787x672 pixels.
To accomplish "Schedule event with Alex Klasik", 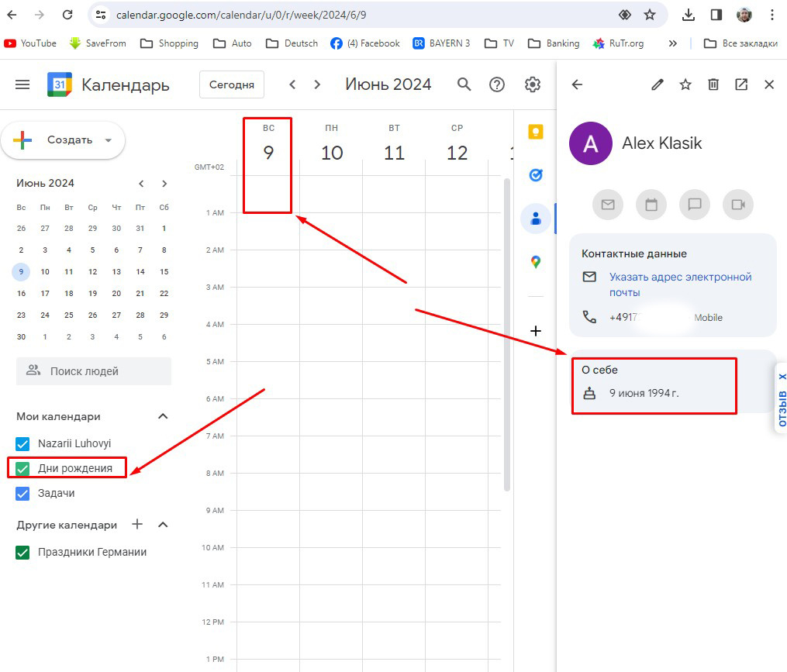I will click(x=651, y=205).
